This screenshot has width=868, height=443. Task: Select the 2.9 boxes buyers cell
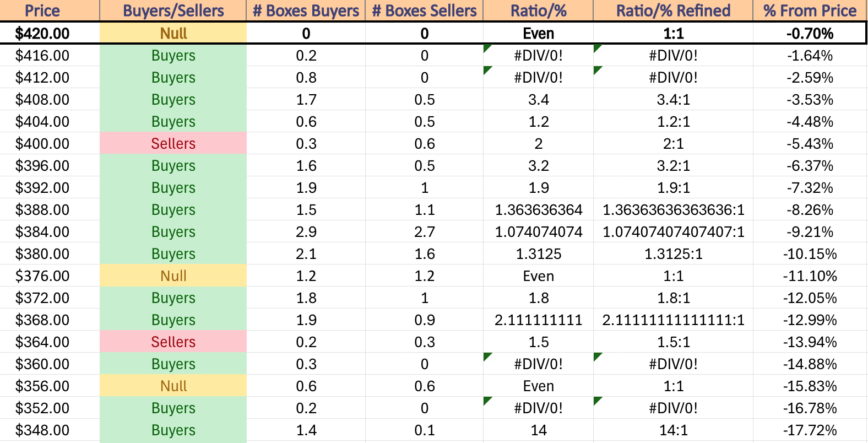[306, 232]
